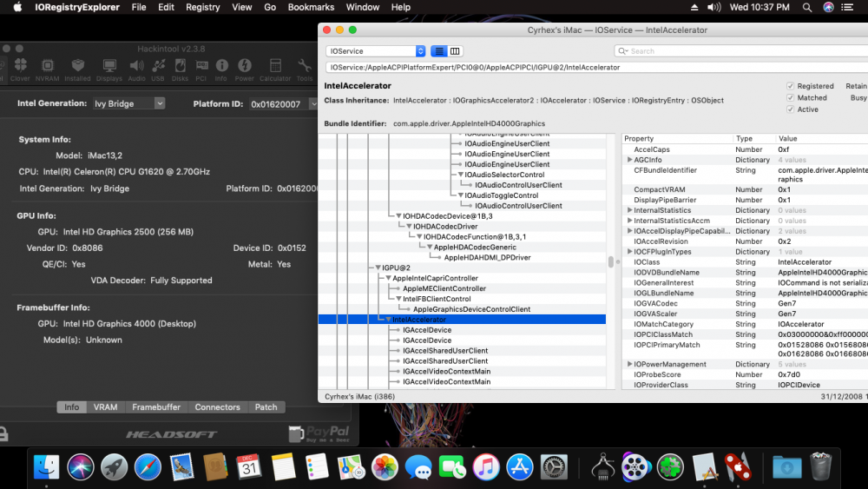Open the Bookmarks menu
Screen dimensions: 868x489
[x=311, y=7]
